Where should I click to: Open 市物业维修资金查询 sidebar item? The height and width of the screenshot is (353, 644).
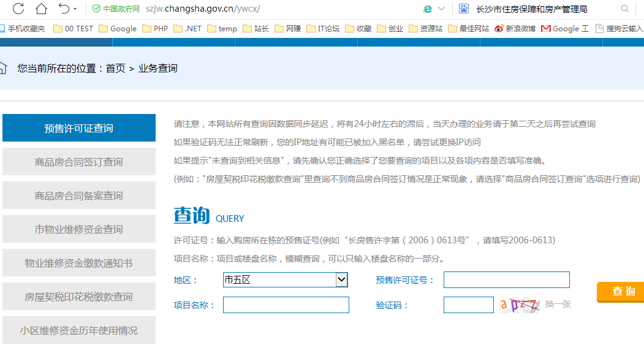click(x=79, y=229)
